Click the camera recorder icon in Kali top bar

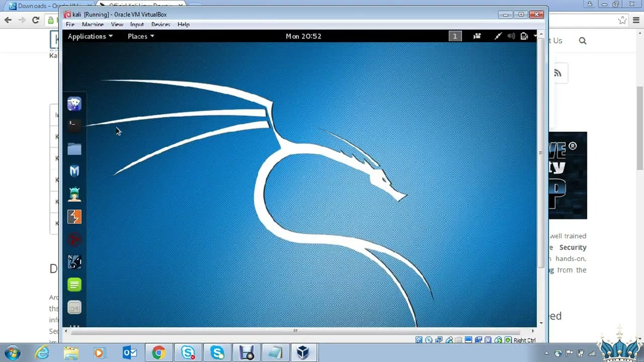[x=477, y=36]
